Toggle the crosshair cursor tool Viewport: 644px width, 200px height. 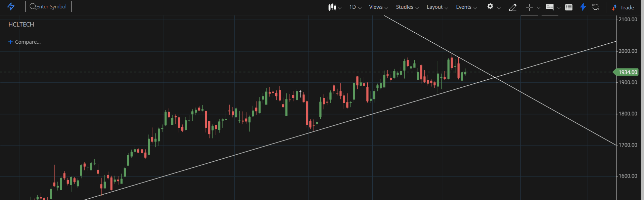[529, 7]
